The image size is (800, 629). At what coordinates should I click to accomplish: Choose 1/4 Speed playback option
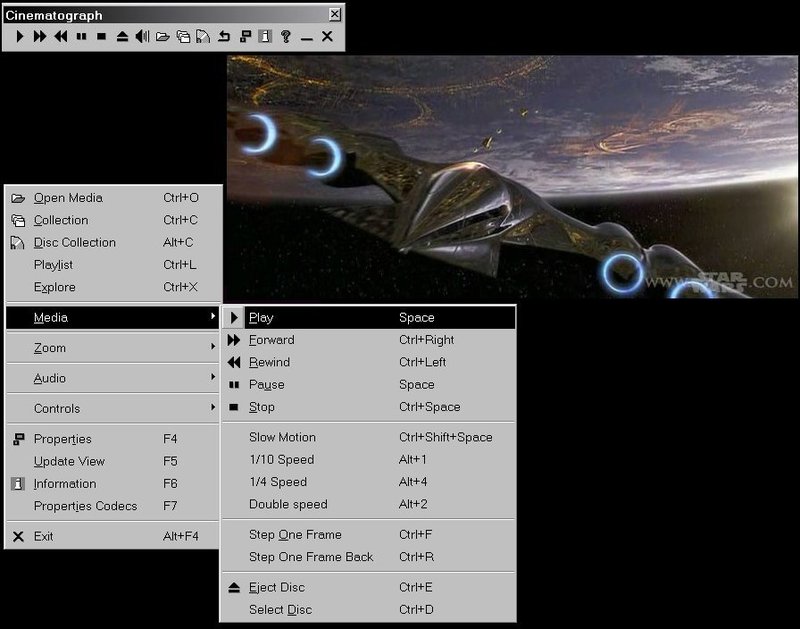[x=368, y=482]
